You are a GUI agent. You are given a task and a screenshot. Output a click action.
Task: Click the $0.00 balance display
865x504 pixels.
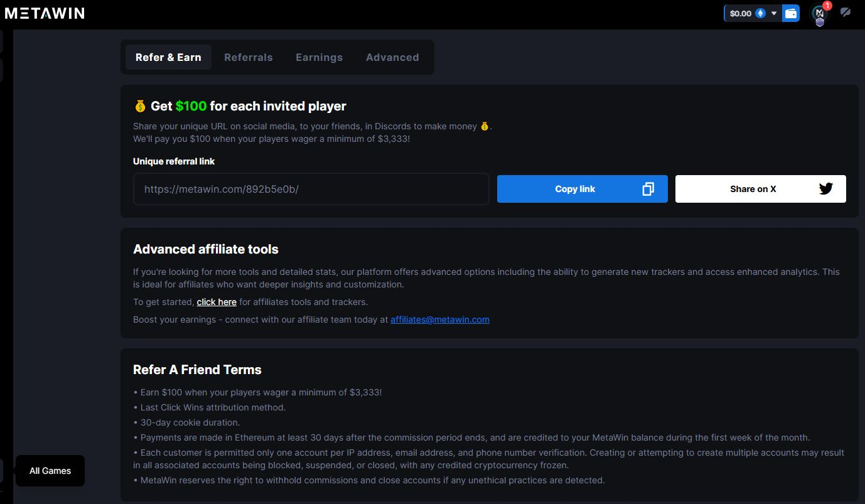(x=741, y=13)
